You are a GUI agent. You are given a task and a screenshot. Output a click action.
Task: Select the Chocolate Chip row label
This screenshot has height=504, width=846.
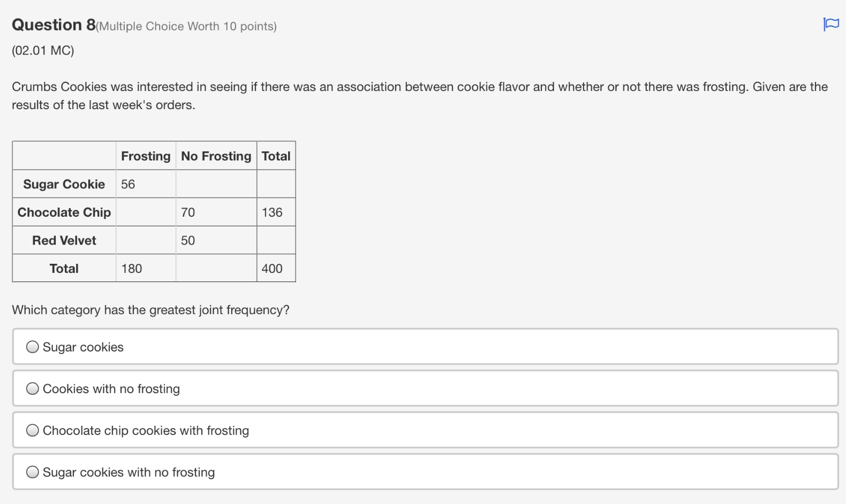click(64, 212)
